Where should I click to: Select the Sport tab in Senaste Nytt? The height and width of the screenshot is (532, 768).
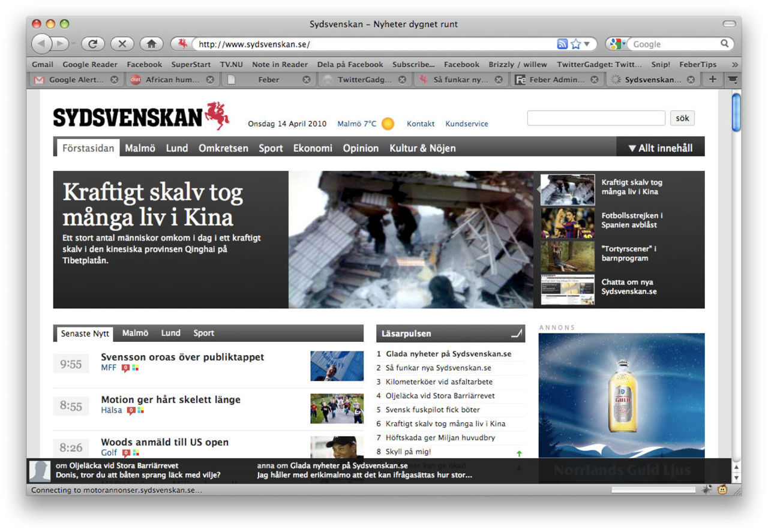(203, 333)
